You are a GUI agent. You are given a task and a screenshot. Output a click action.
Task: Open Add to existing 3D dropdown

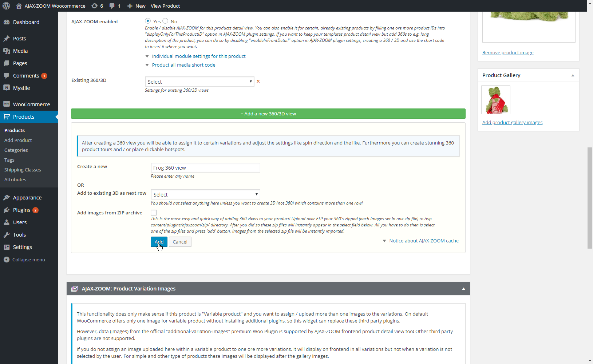(205, 194)
